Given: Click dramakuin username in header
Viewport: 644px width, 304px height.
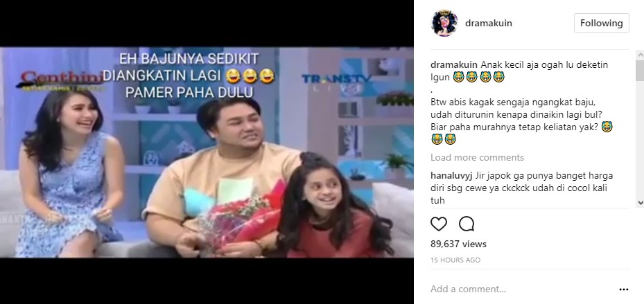Looking at the screenshot, I should pos(488,23).
